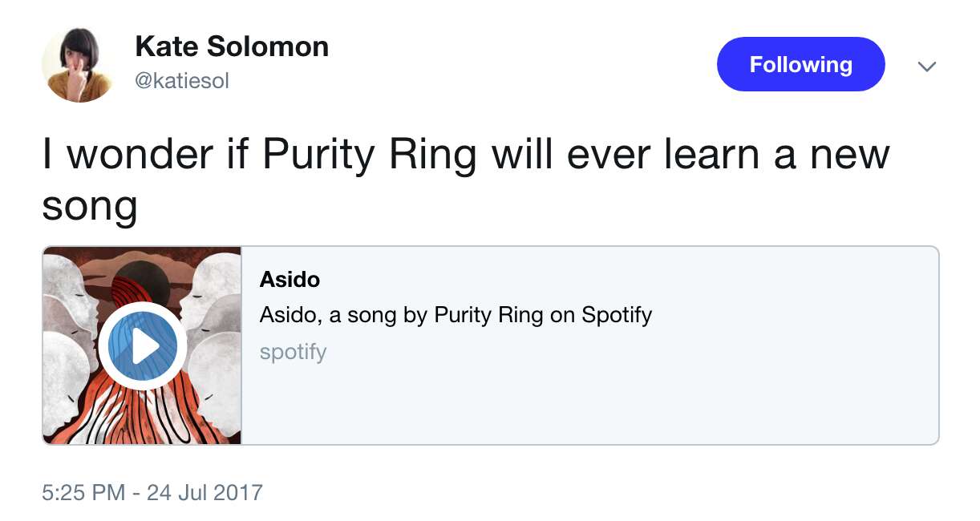This screenshot has width=980, height=521.
Task: Click the spotify source label on the card
Action: pos(293,352)
